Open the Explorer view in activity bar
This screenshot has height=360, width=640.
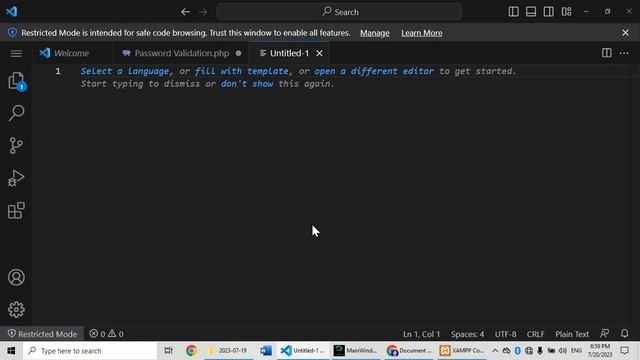[x=16, y=81]
